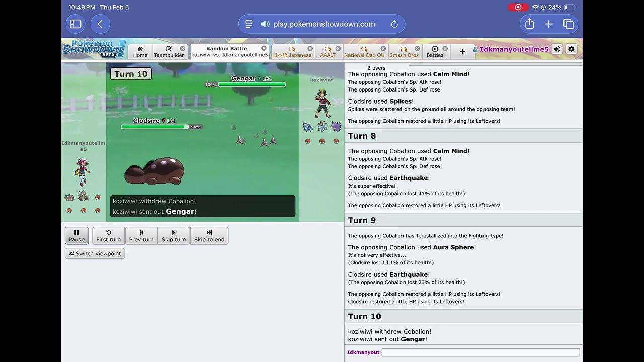Tap the page settings icon in address bar
This screenshot has width=644, height=362.
(249, 24)
